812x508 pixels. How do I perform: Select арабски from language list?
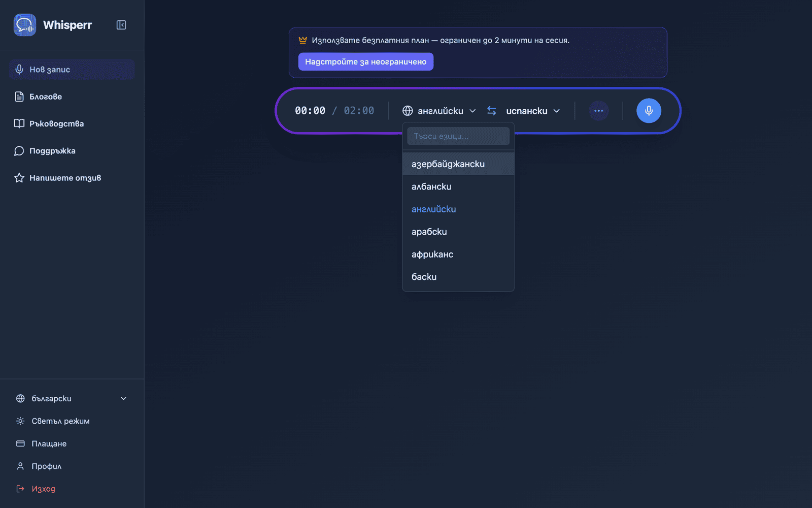point(458,232)
